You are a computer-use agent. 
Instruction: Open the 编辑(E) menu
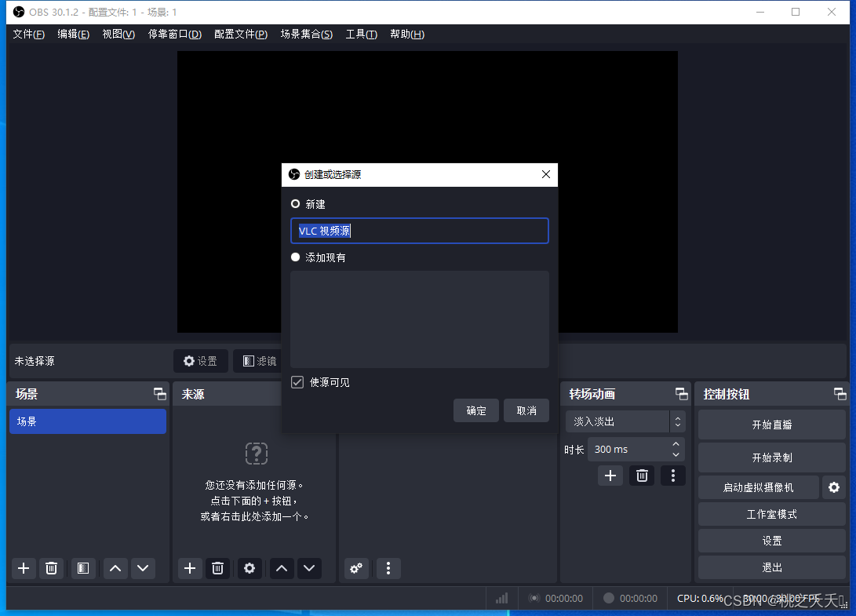click(73, 35)
